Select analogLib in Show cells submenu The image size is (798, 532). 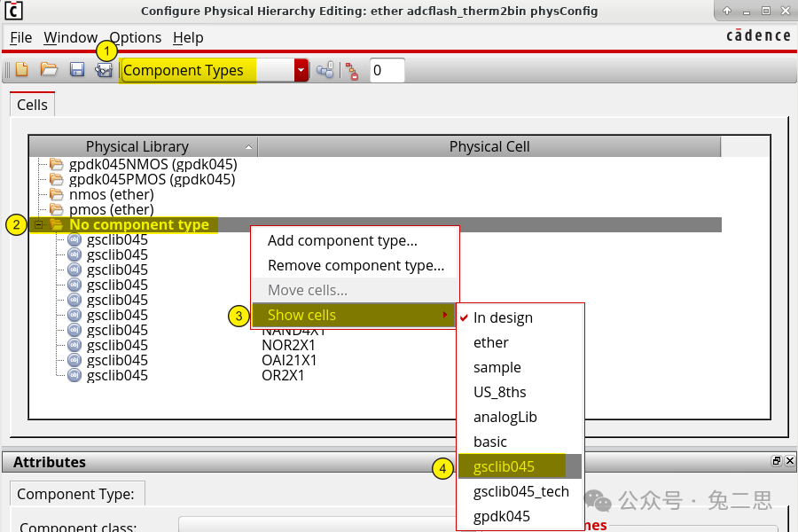point(520,417)
